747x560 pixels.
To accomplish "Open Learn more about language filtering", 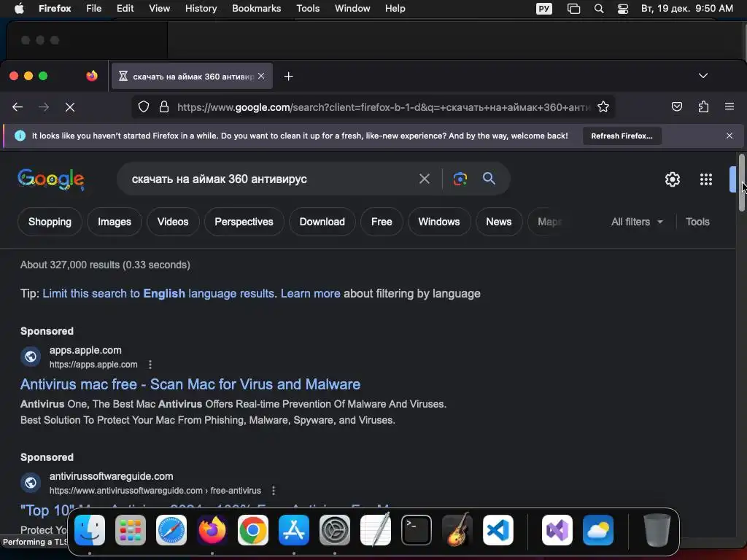I will (x=310, y=293).
